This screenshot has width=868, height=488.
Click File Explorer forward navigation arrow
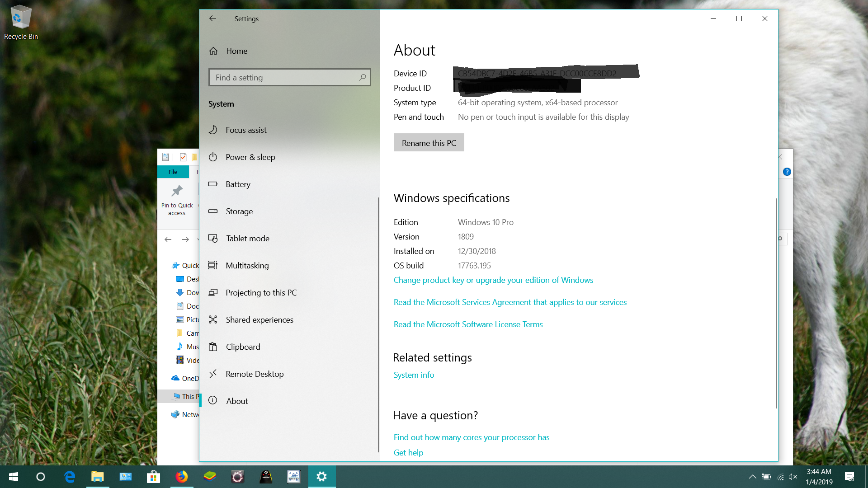[x=185, y=239]
